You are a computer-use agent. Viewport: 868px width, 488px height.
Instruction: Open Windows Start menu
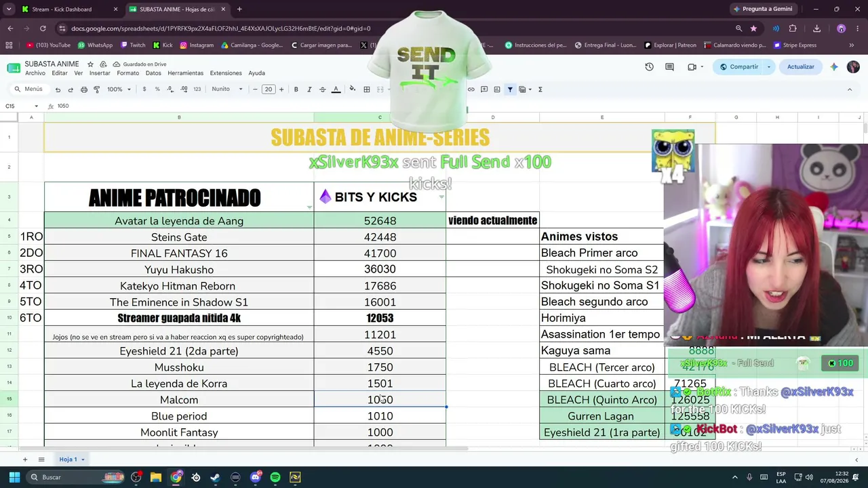tap(14, 477)
